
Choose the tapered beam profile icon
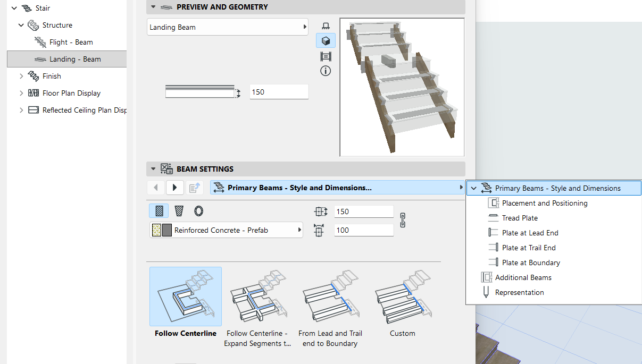click(x=179, y=211)
